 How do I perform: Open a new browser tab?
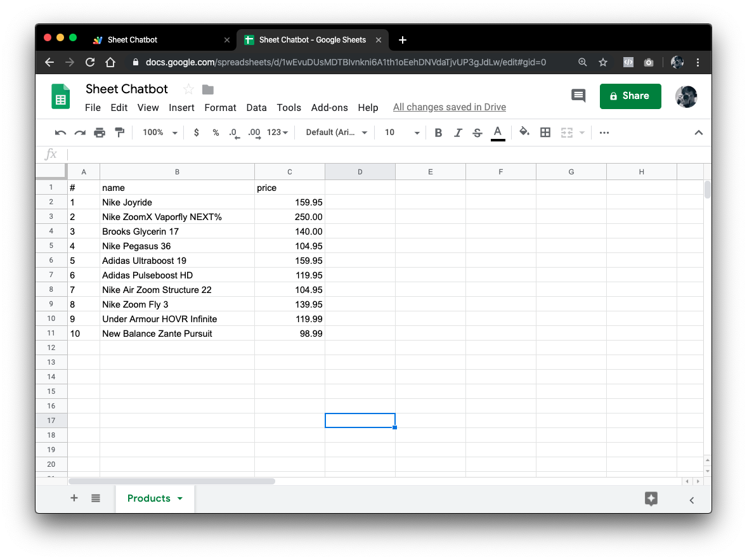coord(403,40)
